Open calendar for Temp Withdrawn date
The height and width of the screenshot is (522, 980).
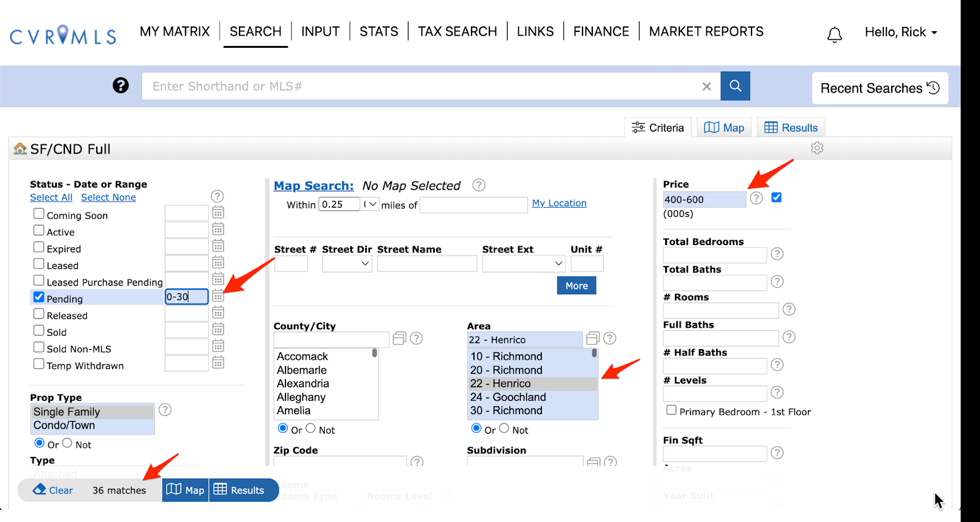218,363
